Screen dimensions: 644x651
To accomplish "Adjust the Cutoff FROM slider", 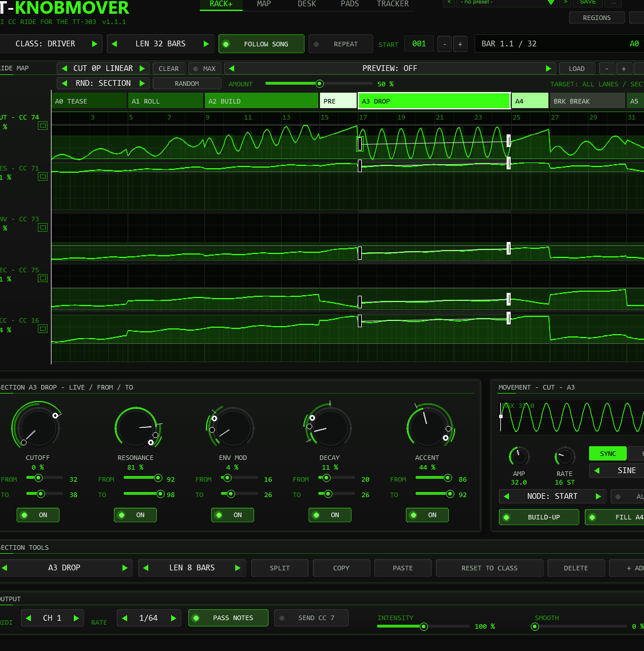I will pyautogui.click(x=45, y=478).
